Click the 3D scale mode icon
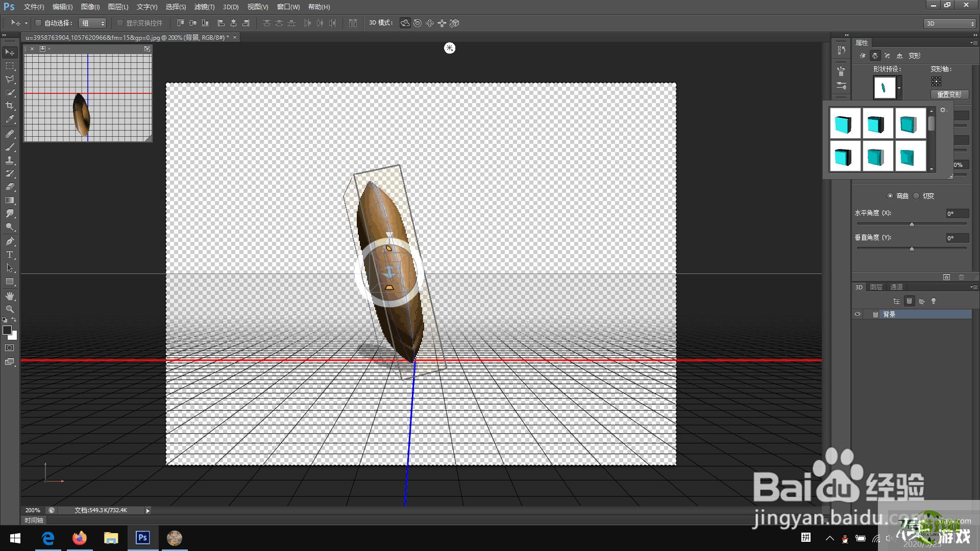The height and width of the screenshot is (551, 980). 454,23
